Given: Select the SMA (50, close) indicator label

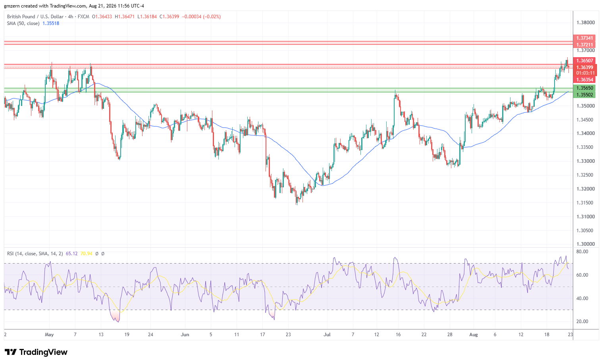Looking at the screenshot, I should point(23,23).
